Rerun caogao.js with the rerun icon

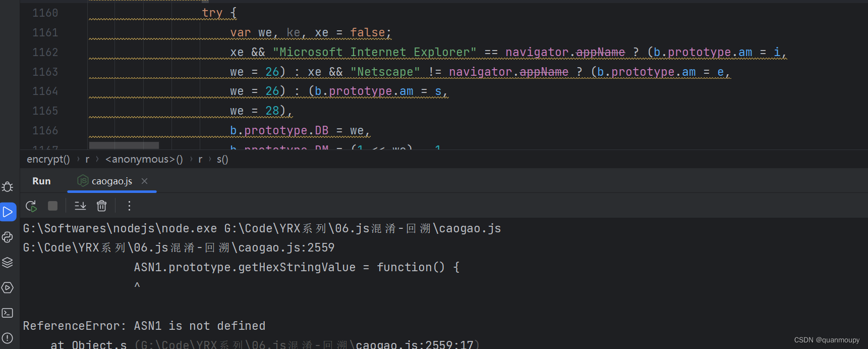point(31,206)
